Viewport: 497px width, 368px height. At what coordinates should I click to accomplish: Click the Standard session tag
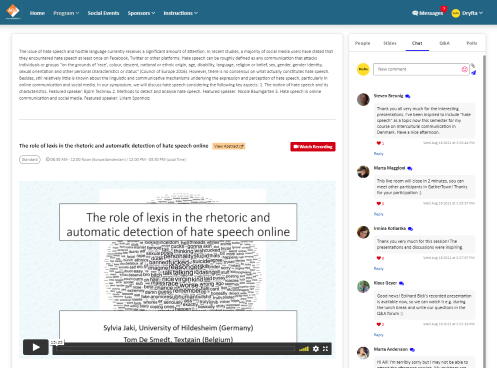point(30,160)
